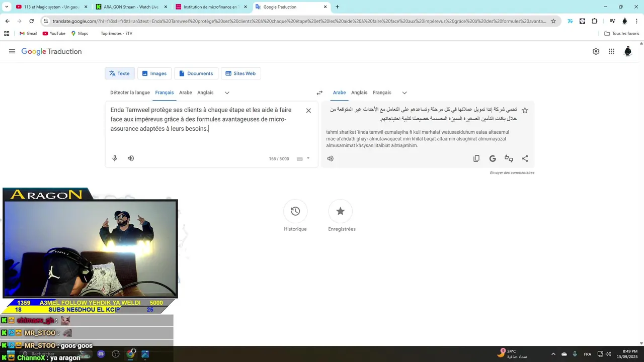The image size is (644, 362).
Task: Open the Chrome three-dot menu
Action: (x=636, y=21)
